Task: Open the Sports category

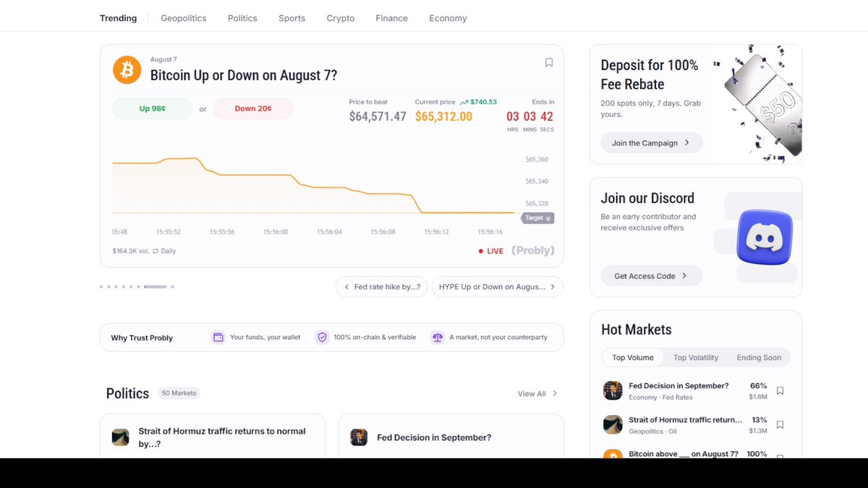Action: click(x=292, y=18)
